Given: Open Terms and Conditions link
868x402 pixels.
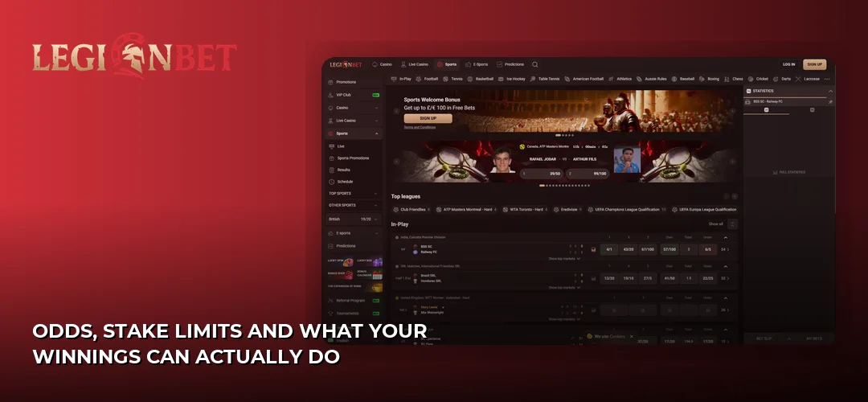Looking at the screenshot, I should [420, 127].
